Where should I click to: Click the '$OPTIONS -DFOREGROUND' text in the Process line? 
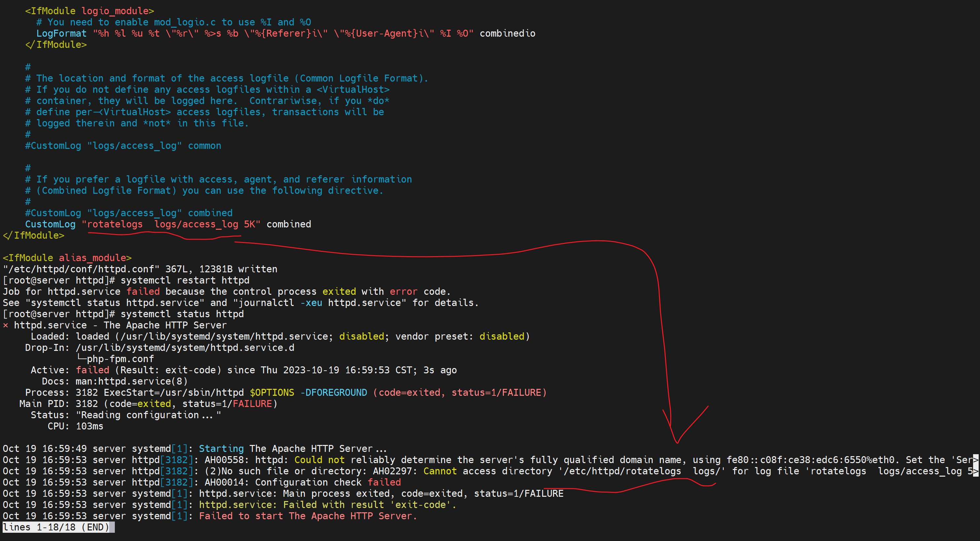click(x=308, y=392)
